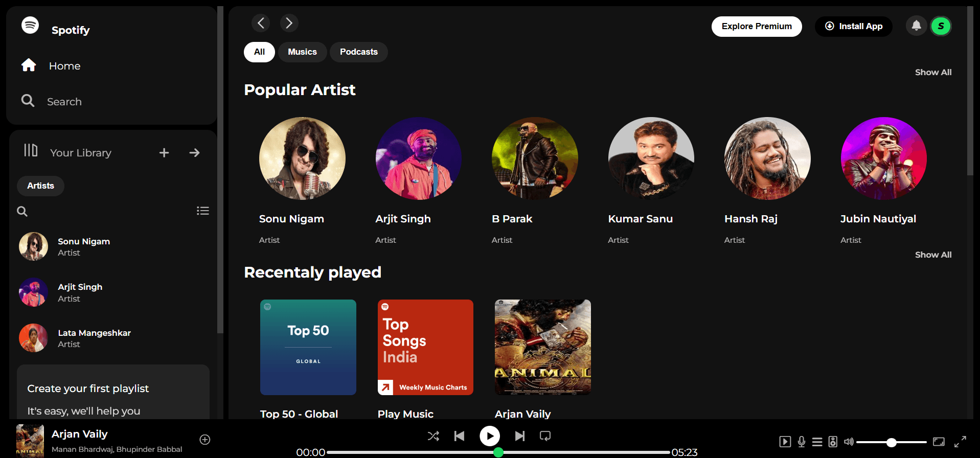
Task: Open Now Playing view icon
Action: [x=785, y=442]
